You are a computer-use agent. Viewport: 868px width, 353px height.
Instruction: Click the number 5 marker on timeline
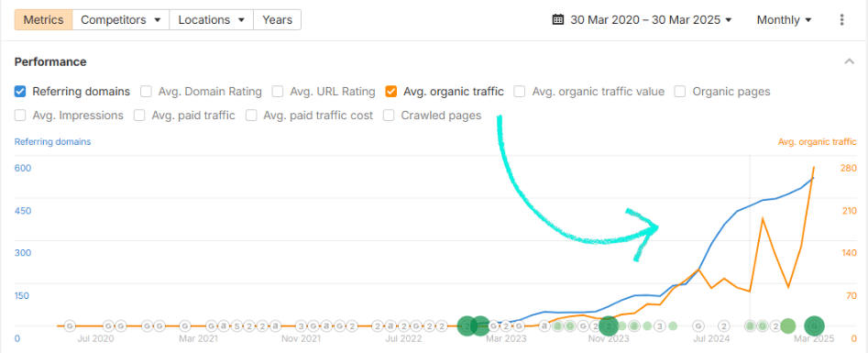236,325
